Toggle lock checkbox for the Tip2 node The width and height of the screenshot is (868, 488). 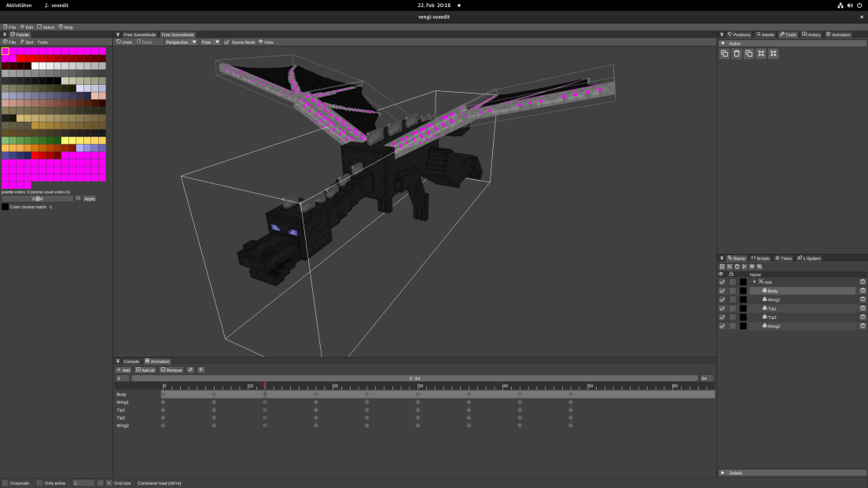[x=733, y=317]
